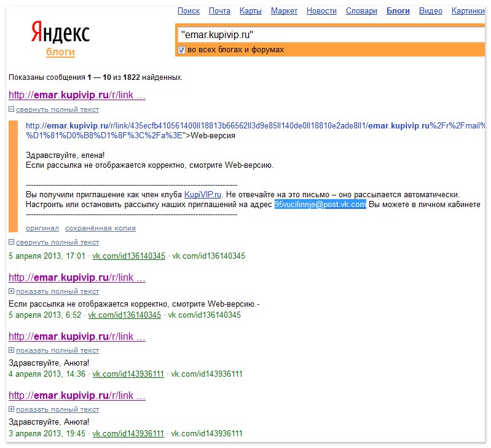Open the 'сохранённая копия' link
The height and width of the screenshot is (448, 491).
tap(100, 228)
